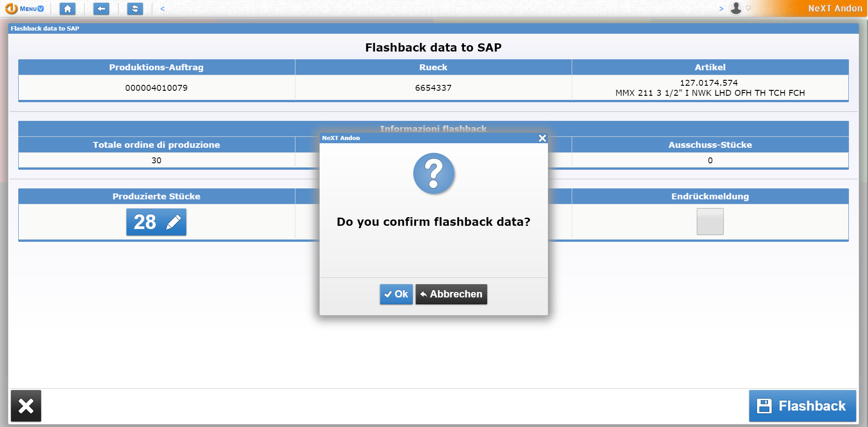Image resolution: width=868 pixels, height=427 pixels.
Task: Click the left chevron navigation arrow
Action: tap(163, 8)
